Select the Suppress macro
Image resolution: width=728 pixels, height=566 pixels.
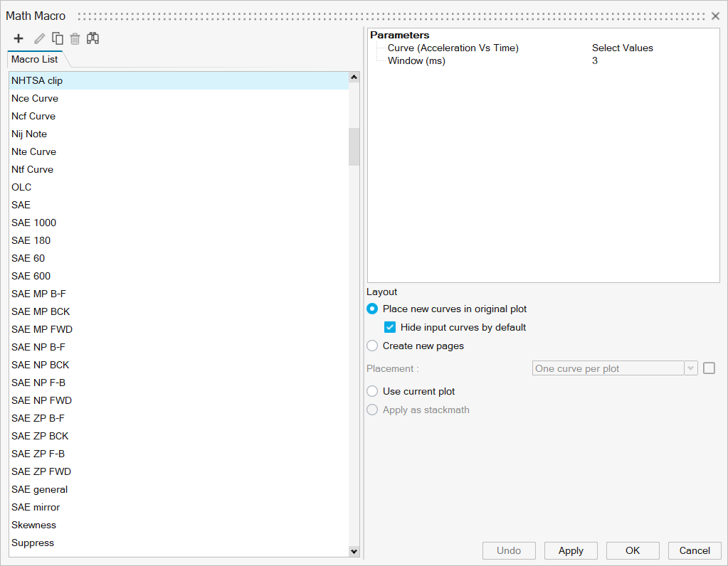tap(179, 543)
